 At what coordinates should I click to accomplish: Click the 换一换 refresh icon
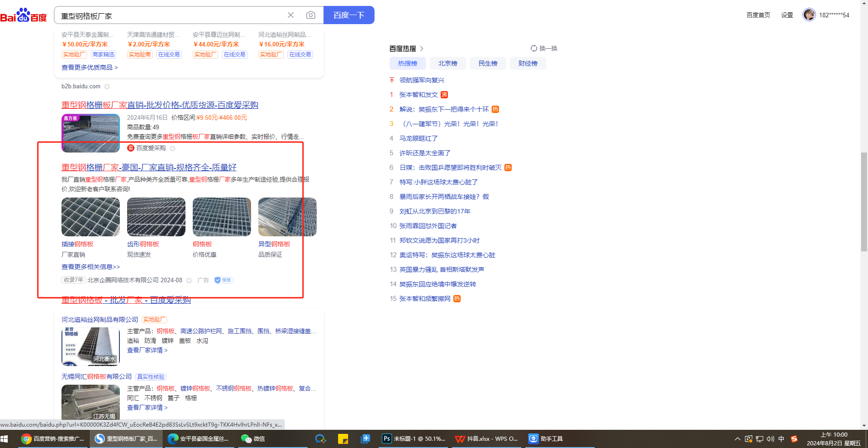(534, 48)
